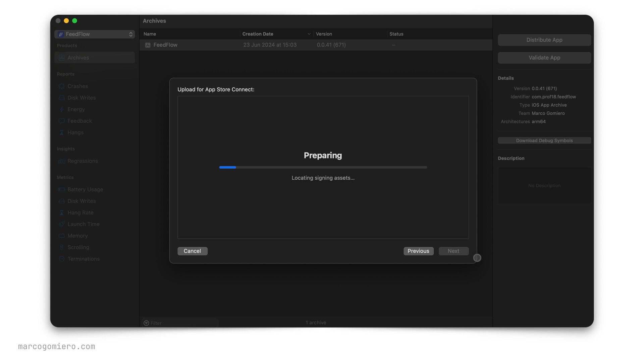Click the Regressions chart icon
The height and width of the screenshot is (362, 644).
62,161
